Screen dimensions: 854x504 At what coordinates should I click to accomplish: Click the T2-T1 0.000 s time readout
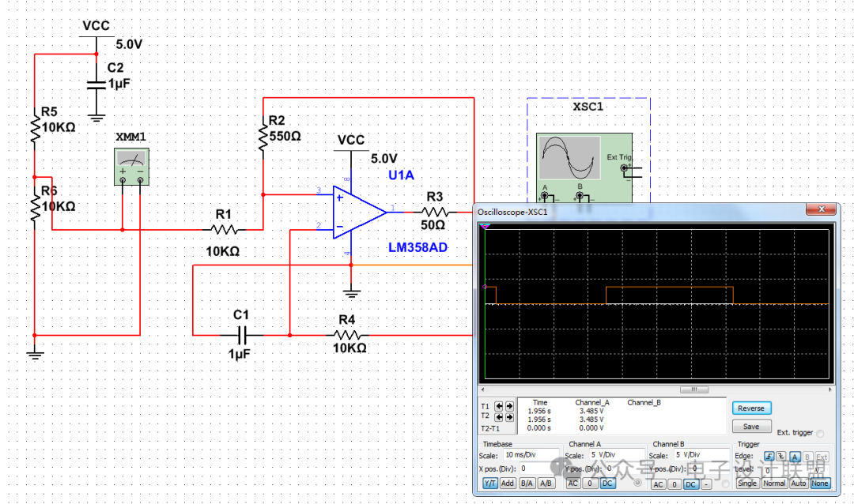click(x=538, y=428)
